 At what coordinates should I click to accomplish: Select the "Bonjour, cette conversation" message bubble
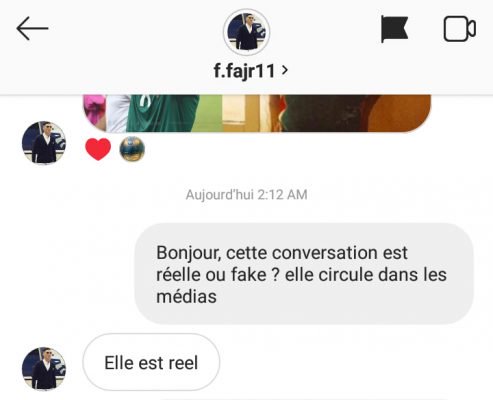(x=304, y=274)
